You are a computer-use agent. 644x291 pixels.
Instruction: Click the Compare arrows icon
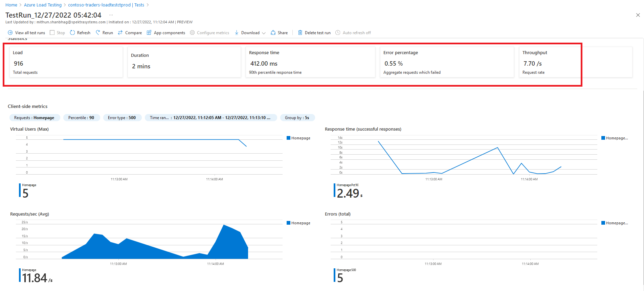[x=120, y=33]
